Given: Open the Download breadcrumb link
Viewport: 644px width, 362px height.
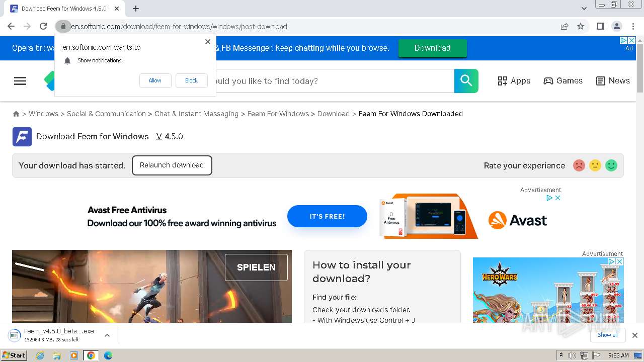Looking at the screenshot, I should [334, 114].
